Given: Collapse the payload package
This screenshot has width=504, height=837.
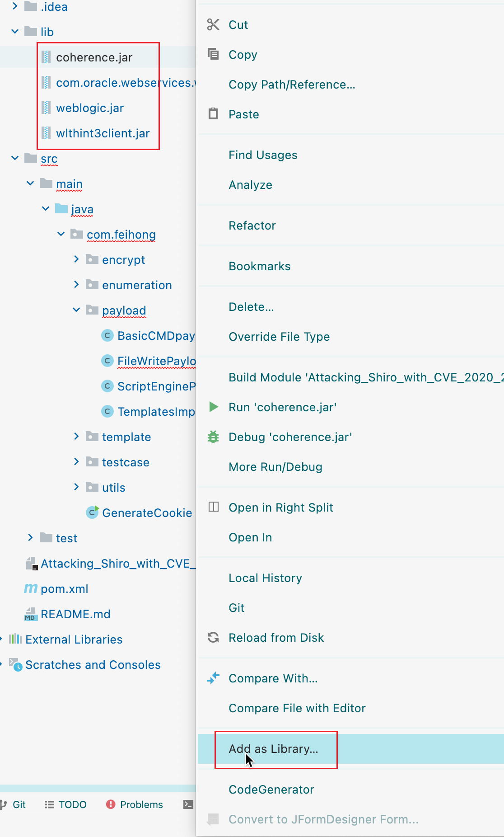Looking at the screenshot, I should [76, 310].
